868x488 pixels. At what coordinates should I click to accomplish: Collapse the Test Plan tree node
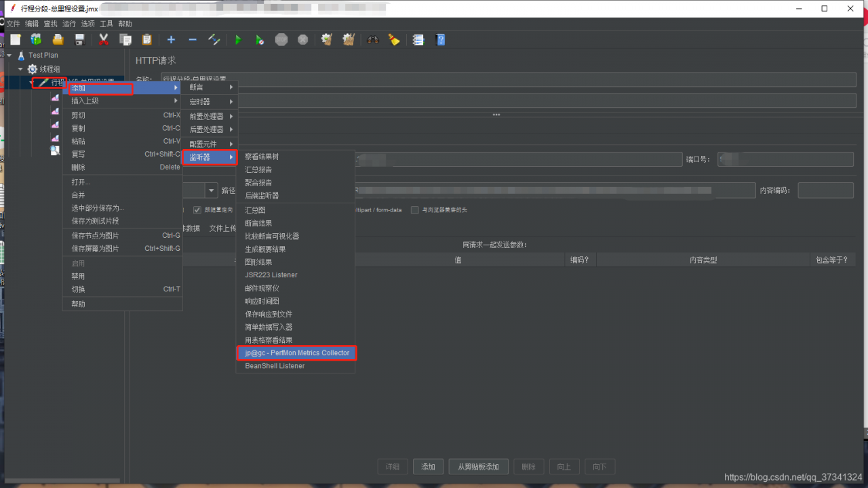point(9,55)
